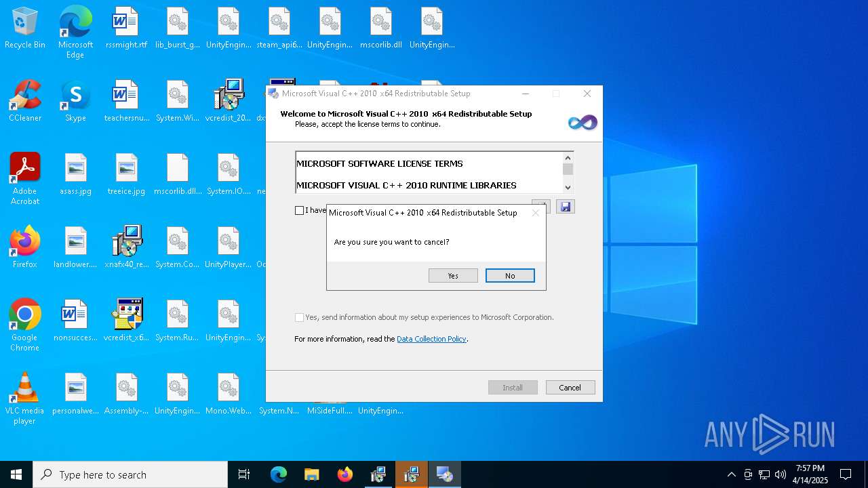Select Microsoft Edge desktop shortcut
The height and width of the screenshot is (488, 868).
(x=75, y=33)
